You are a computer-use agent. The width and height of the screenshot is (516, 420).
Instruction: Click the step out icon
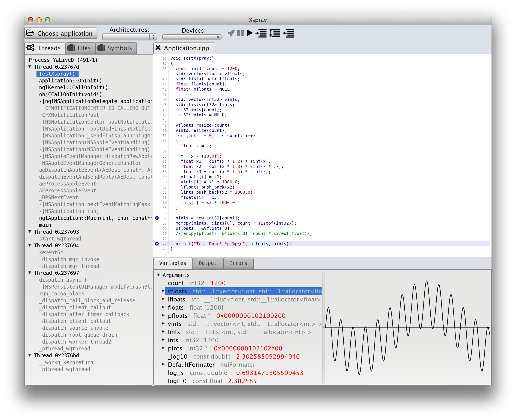289,33
